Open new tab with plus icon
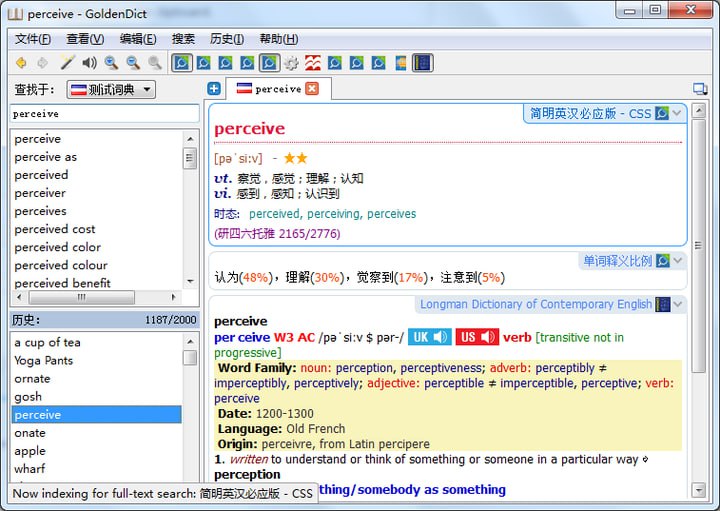The image size is (720, 511). point(214,89)
